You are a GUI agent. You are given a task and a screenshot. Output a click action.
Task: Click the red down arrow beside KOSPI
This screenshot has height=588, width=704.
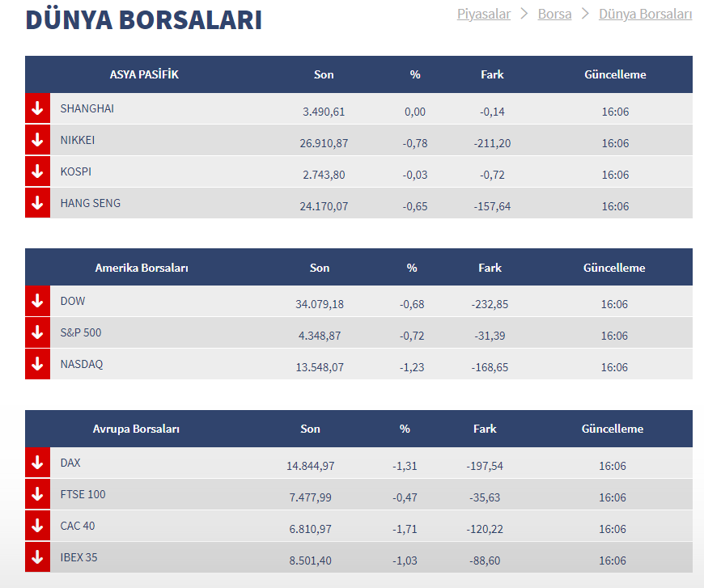click(x=38, y=171)
